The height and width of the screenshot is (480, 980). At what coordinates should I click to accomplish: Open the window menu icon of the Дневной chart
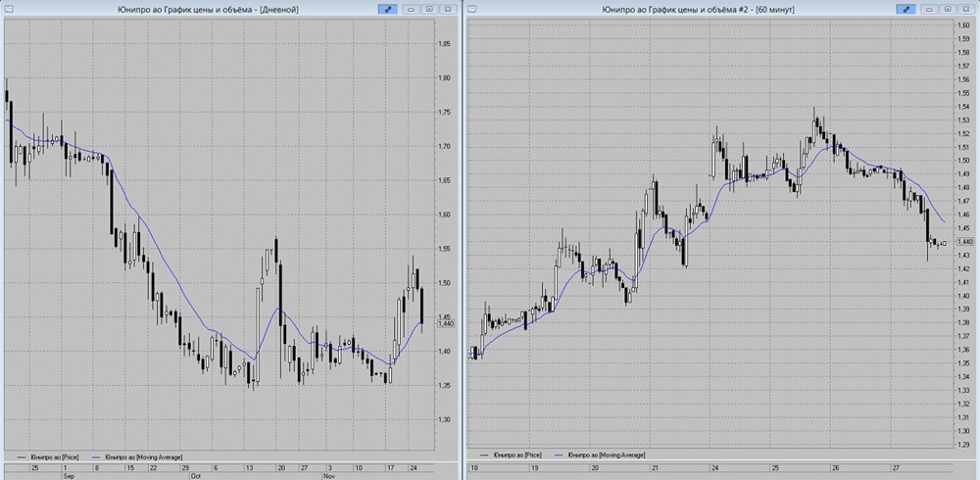(7, 9)
